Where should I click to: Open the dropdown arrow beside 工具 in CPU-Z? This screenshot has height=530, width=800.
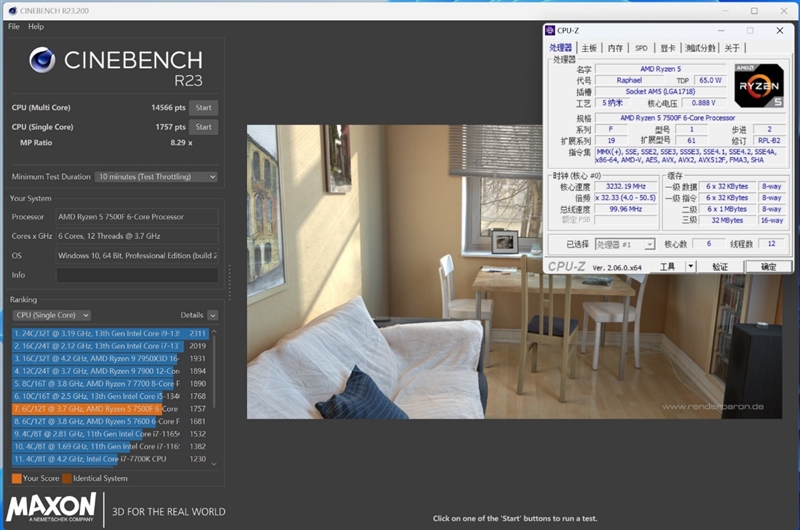[690, 266]
